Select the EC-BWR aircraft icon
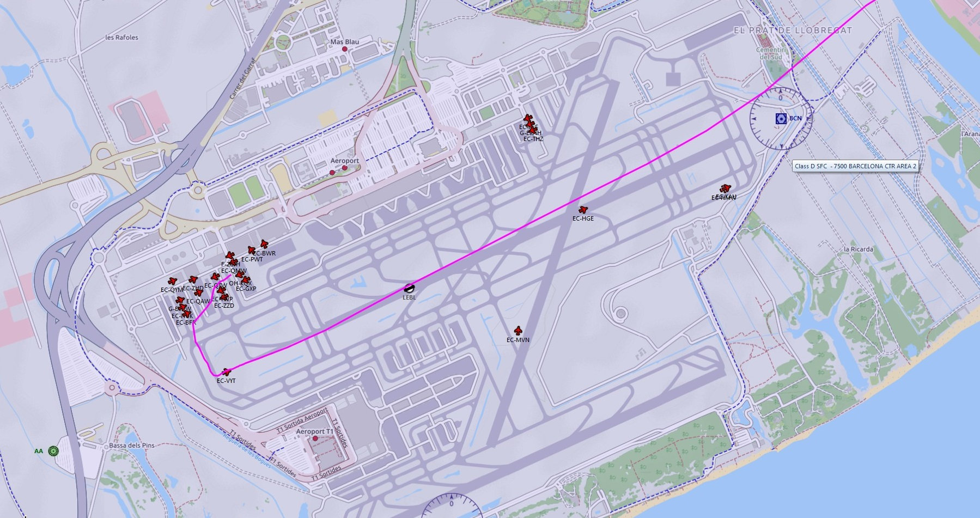Image resolution: width=980 pixels, height=518 pixels. point(264,244)
